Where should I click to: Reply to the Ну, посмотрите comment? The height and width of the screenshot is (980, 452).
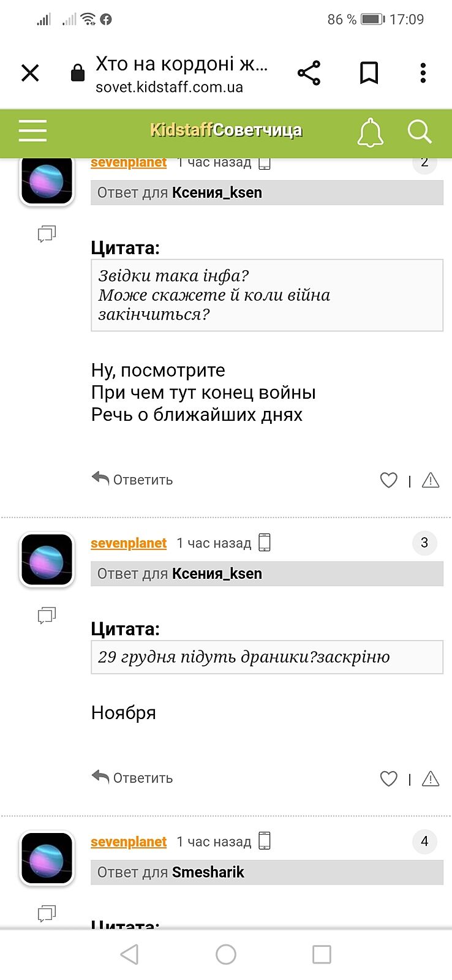pos(132,480)
